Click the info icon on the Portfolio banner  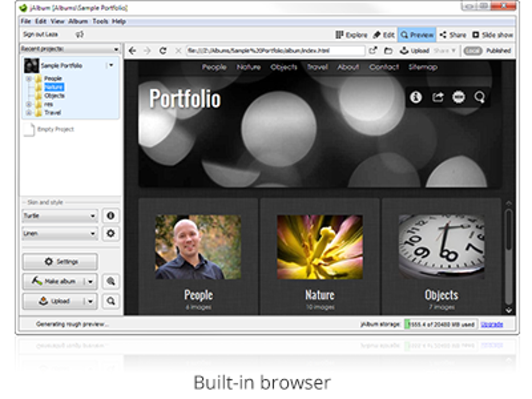[x=416, y=98]
